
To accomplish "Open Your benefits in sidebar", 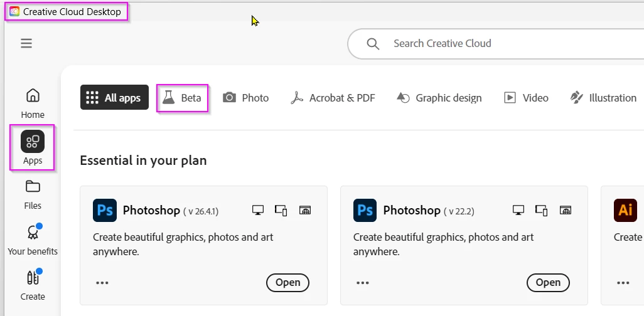I will pyautogui.click(x=33, y=240).
